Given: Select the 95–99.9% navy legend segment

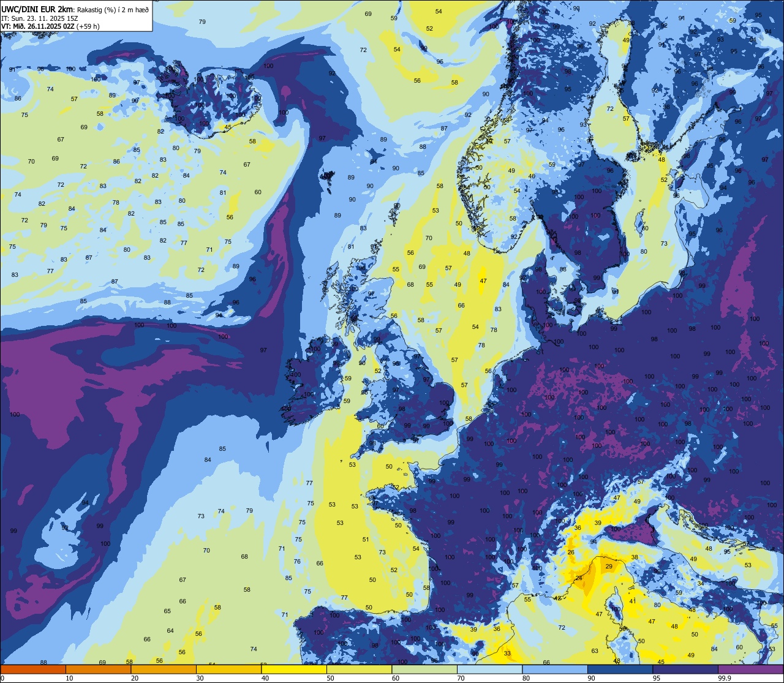Looking at the screenshot, I should 685,669.
